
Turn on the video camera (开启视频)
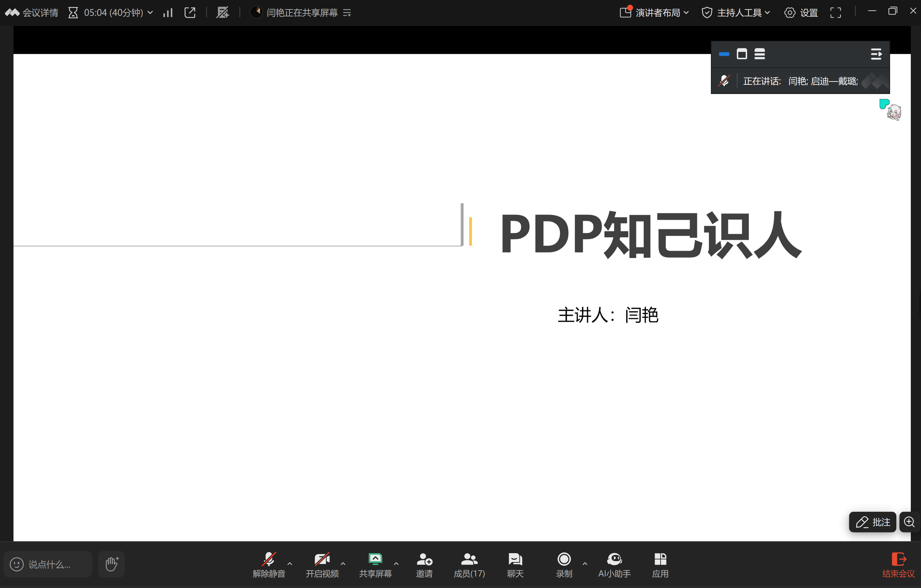[322, 564]
